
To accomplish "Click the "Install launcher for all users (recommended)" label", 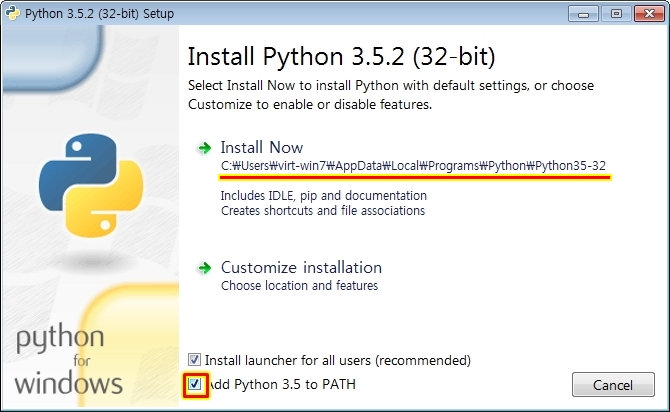I will point(338,360).
